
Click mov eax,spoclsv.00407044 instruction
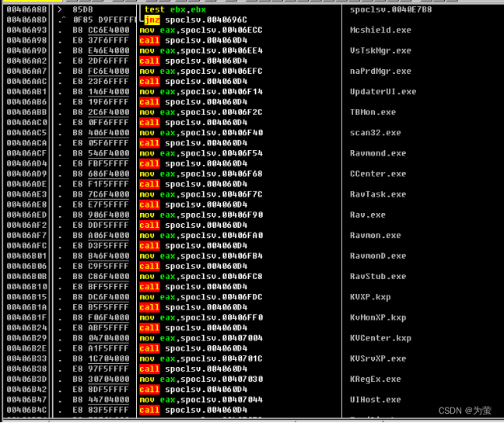tap(201, 400)
